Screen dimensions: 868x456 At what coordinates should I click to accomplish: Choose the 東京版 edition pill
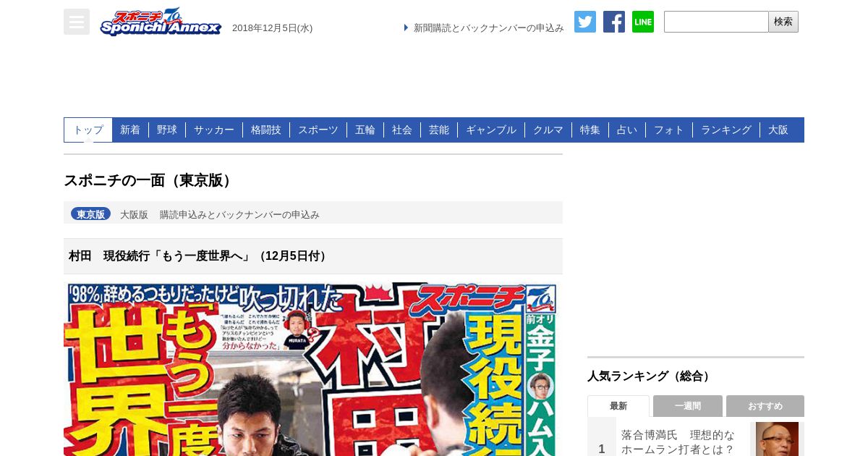coord(90,214)
